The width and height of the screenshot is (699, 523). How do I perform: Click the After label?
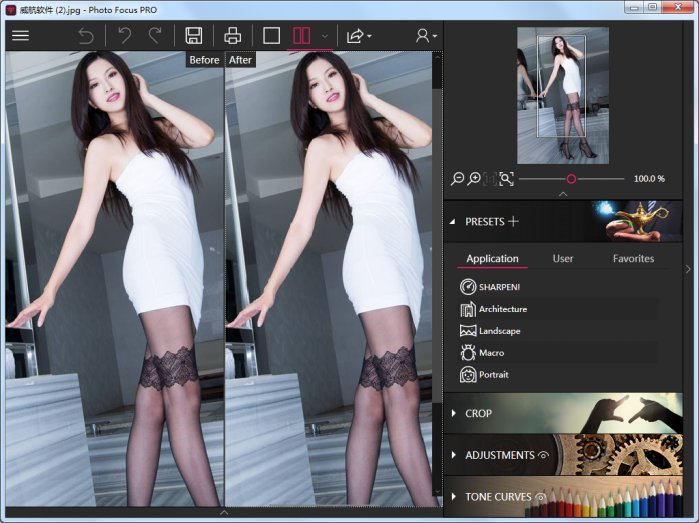(240, 60)
